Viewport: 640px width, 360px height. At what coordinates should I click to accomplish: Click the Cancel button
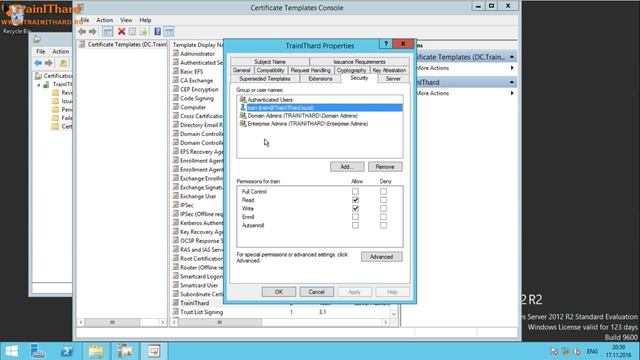click(316, 292)
